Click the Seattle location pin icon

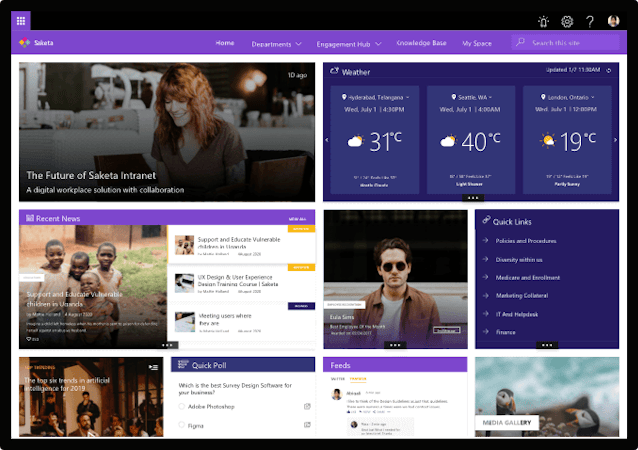454,97
